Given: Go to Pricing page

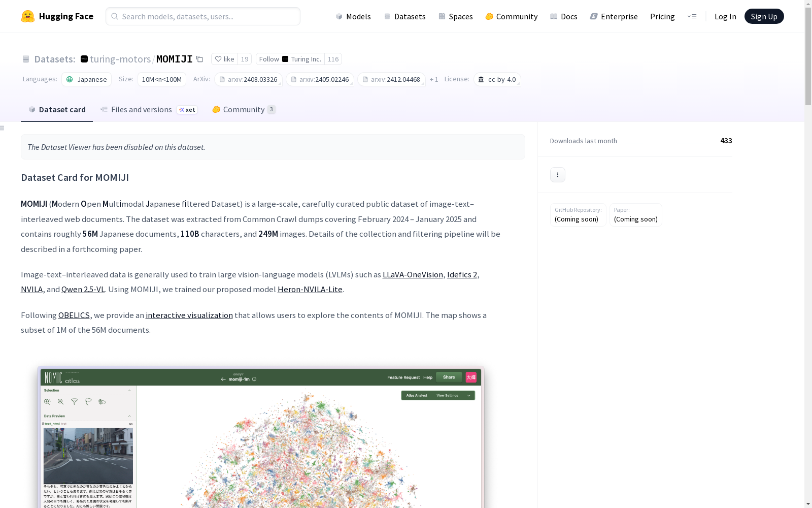Looking at the screenshot, I should tap(662, 16).
